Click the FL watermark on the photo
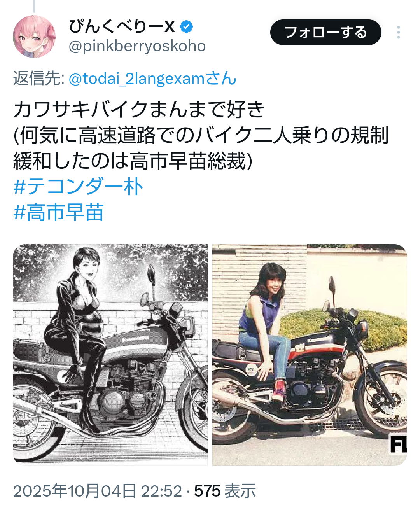This screenshot has width=420, height=509. pos(398,444)
